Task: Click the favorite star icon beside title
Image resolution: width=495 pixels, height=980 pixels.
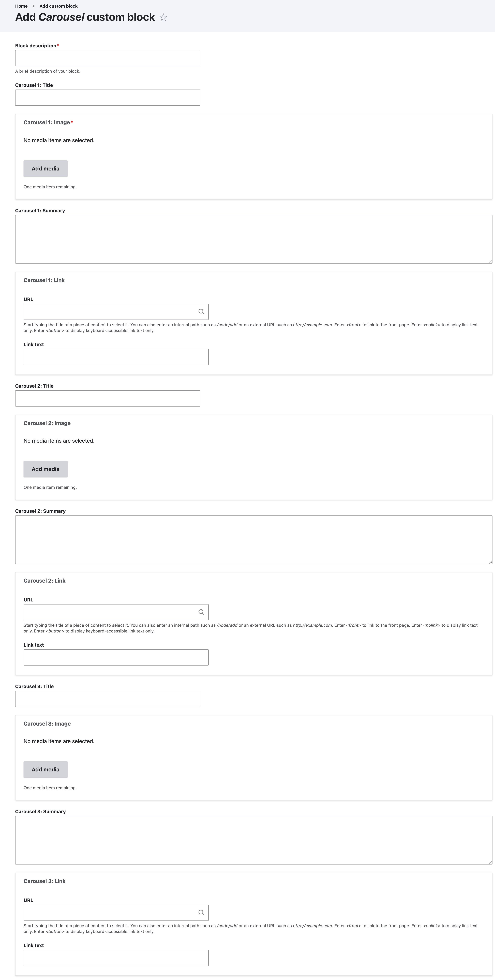Action: (x=163, y=18)
